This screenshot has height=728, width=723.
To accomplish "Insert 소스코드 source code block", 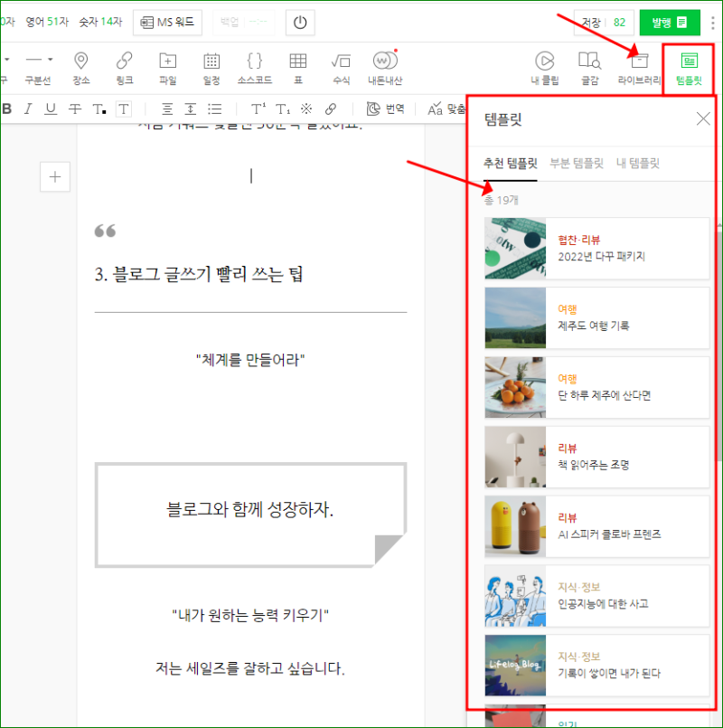I will pos(254,68).
